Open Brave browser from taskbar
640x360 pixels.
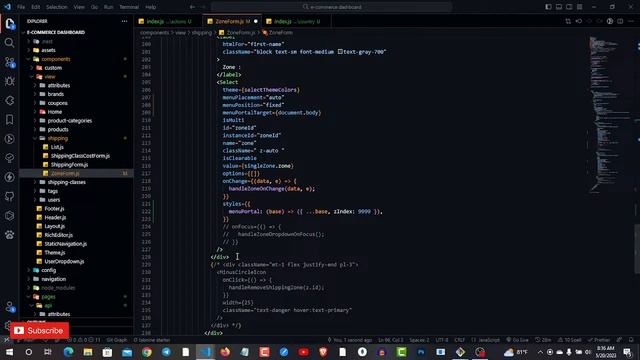pos(323,352)
